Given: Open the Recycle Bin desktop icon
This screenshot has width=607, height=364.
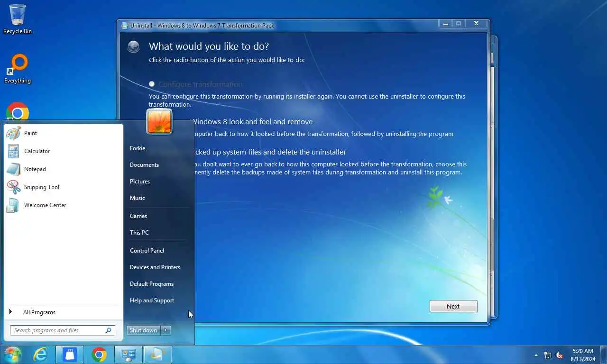Looking at the screenshot, I should point(18,19).
